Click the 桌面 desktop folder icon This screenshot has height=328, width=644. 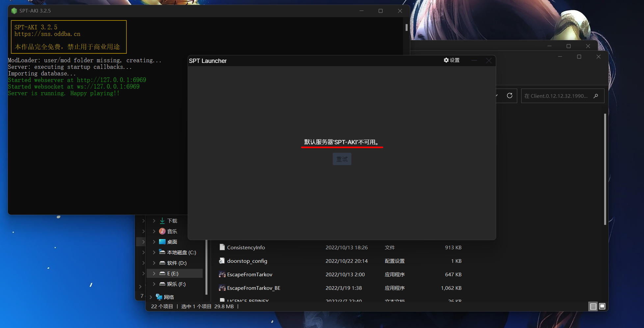[162, 242]
